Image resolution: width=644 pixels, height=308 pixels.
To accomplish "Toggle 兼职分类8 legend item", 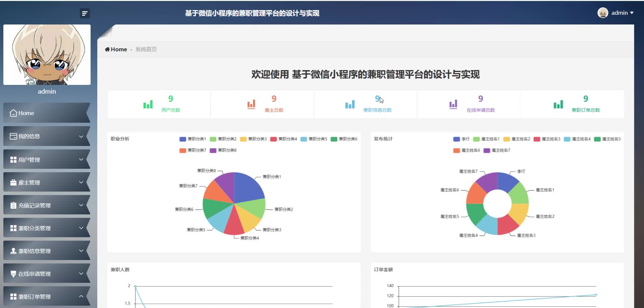I will (223, 150).
